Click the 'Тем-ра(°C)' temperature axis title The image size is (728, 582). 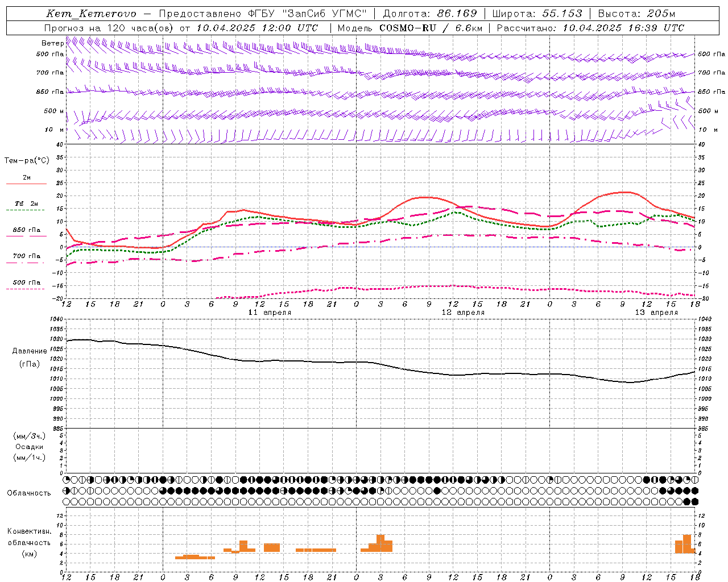27,161
